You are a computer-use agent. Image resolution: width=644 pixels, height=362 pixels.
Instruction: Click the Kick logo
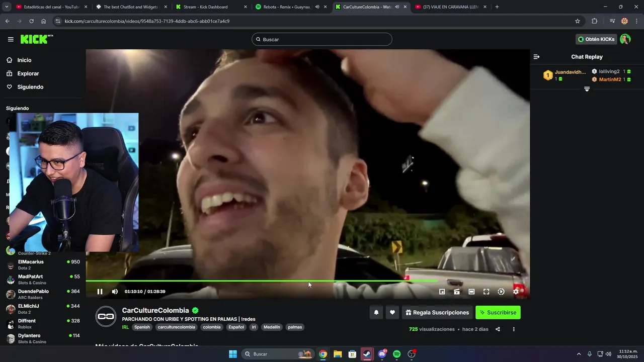pyautogui.click(x=37, y=39)
